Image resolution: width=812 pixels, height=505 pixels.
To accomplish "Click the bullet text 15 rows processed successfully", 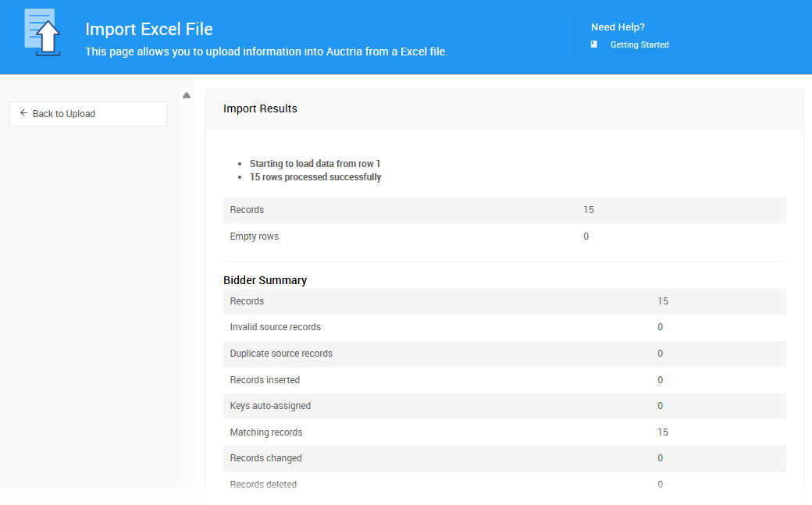I will coord(315,176).
